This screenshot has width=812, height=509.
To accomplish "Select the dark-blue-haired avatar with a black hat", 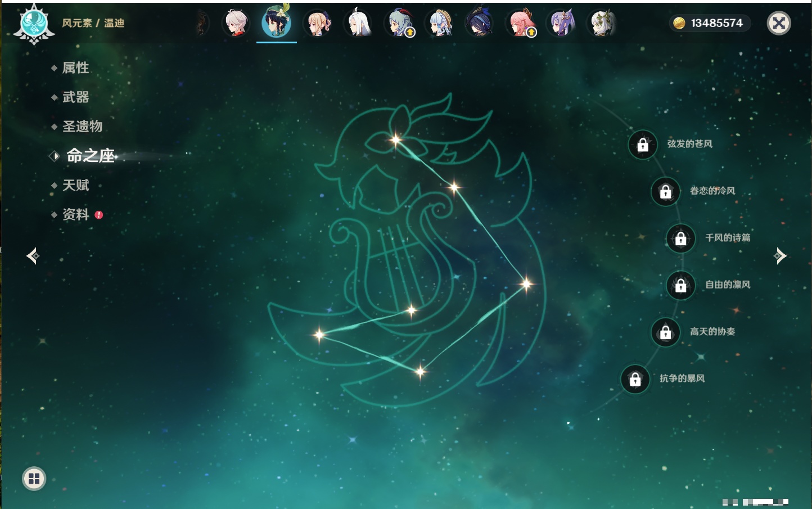I will tap(480, 23).
